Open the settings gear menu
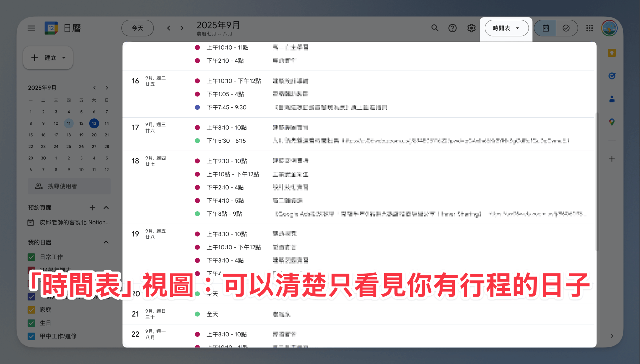Image resolution: width=640 pixels, height=364 pixels. tap(471, 28)
